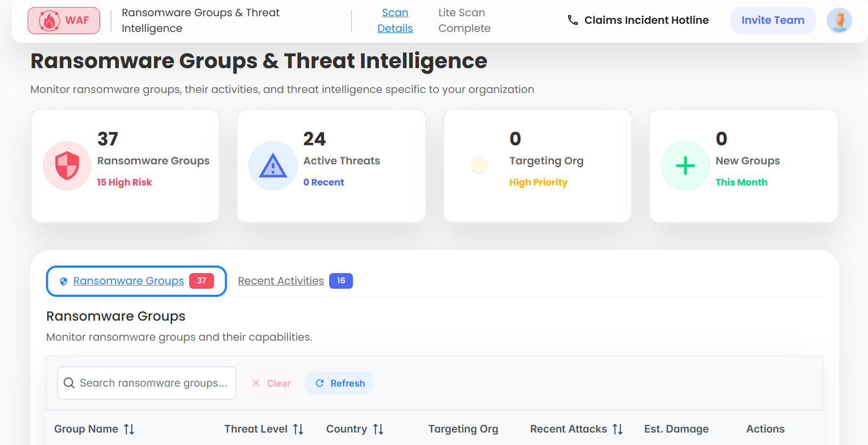Click the WAF flame logo icon
The width and height of the screenshot is (868, 445).
(x=49, y=21)
